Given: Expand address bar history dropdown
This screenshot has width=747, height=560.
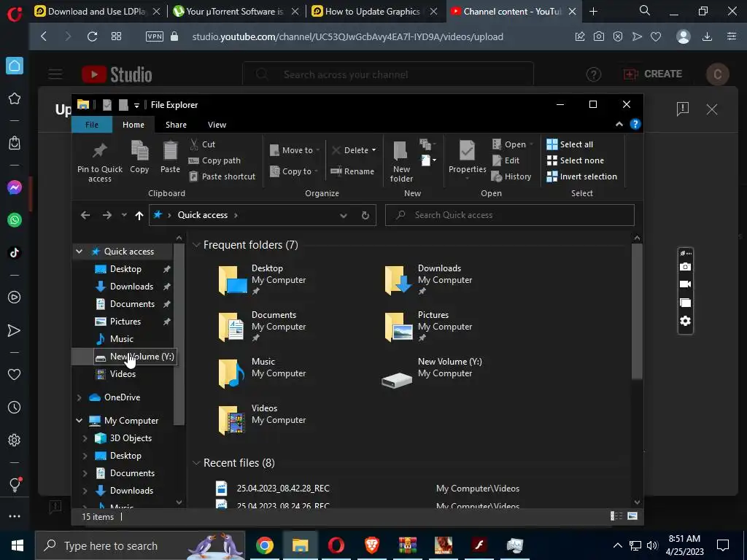Looking at the screenshot, I should click(x=344, y=215).
